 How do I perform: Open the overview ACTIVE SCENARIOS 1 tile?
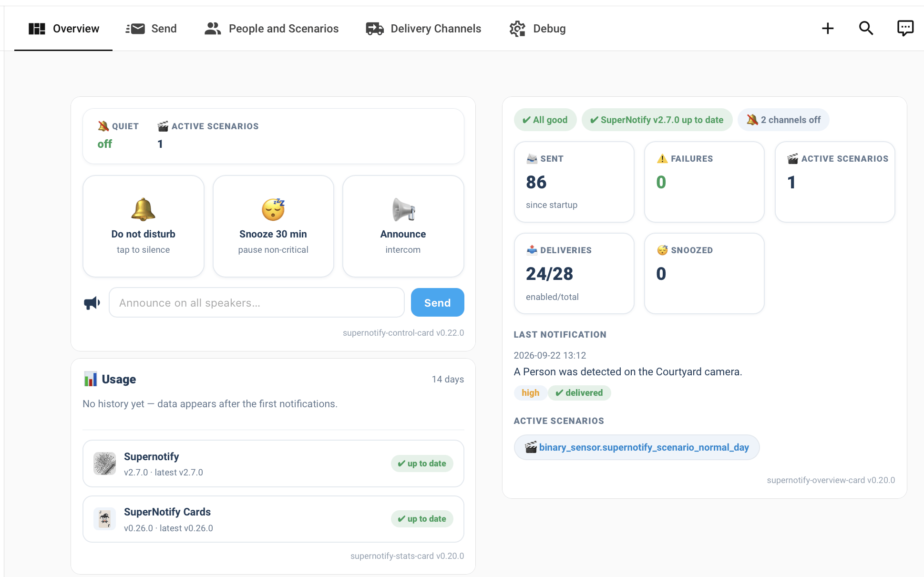[835, 182]
